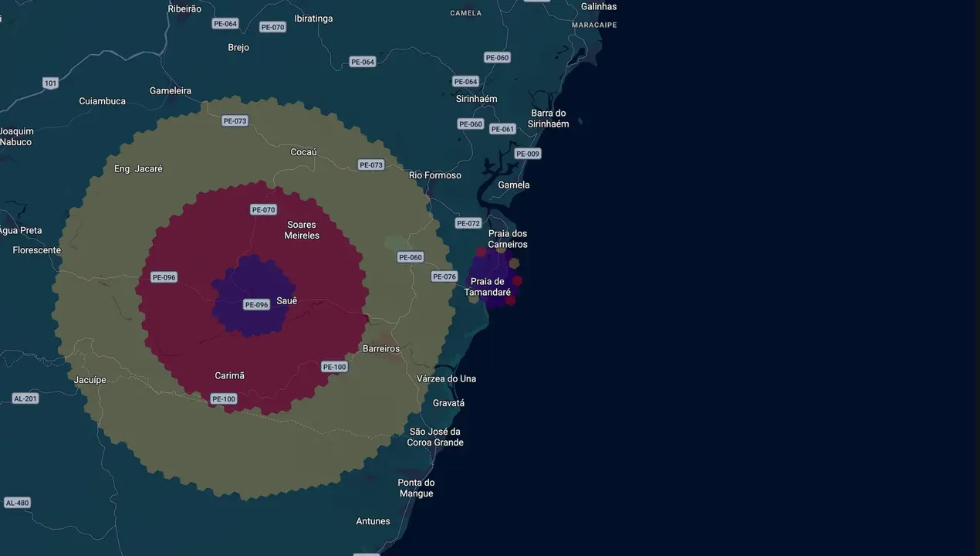This screenshot has width=980, height=556.
Task: Select the Joaquim Nabuco label
Action: pyautogui.click(x=15, y=137)
